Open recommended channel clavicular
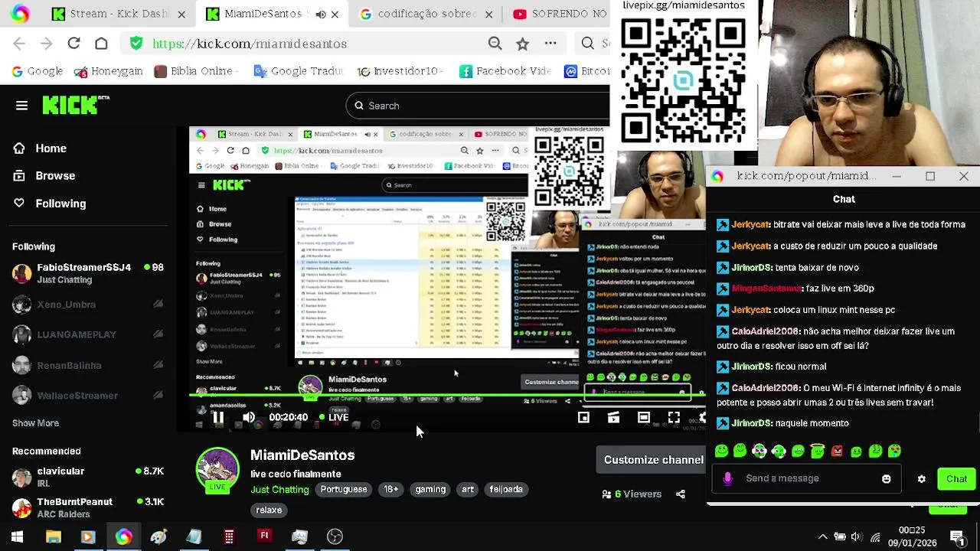The height and width of the screenshot is (551, 980). [88, 477]
